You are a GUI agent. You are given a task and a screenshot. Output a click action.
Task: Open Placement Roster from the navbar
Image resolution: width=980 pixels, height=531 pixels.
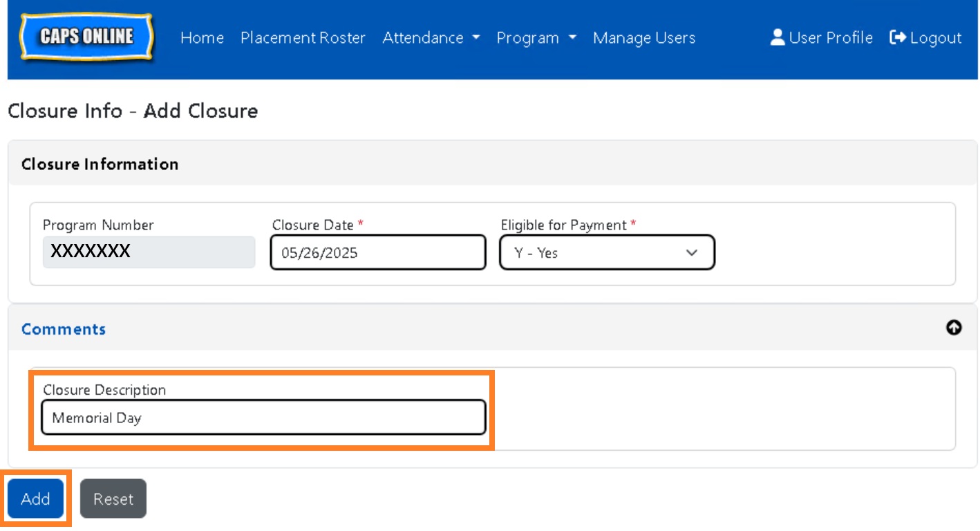(303, 38)
